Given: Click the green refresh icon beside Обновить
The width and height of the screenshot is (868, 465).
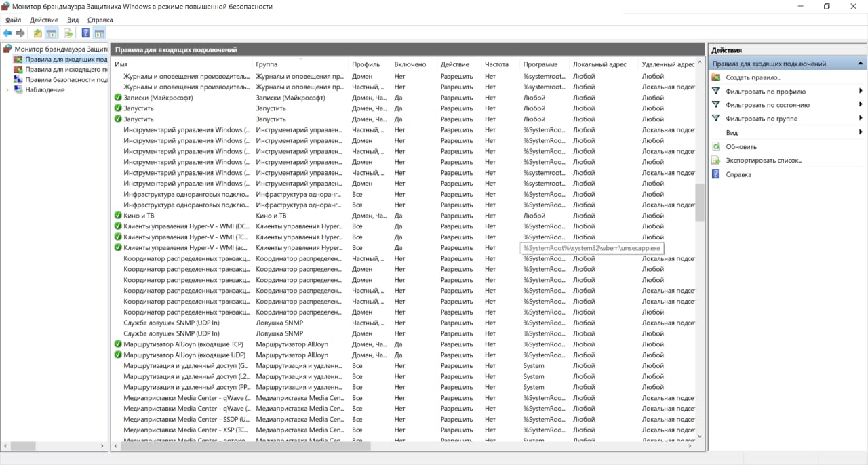Looking at the screenshot, I should [x=715, y=146].
